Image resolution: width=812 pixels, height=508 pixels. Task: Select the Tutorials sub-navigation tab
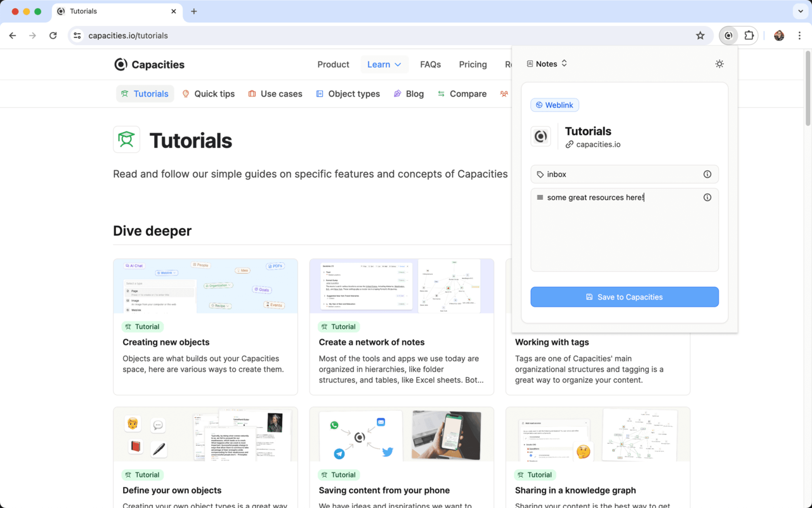pyautogui.click(x=145, y=94)
